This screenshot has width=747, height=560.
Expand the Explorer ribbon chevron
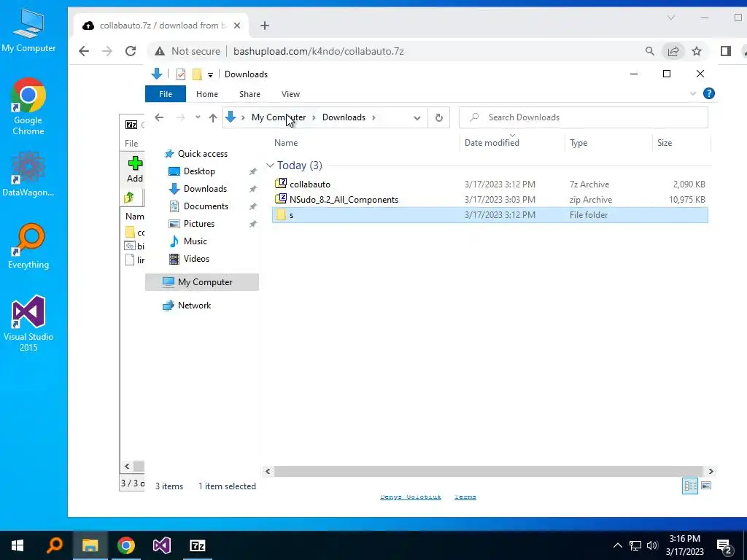point(693,94)
